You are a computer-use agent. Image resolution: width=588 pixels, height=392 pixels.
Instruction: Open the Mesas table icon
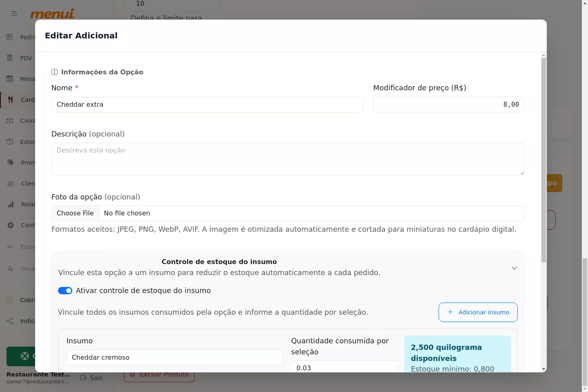pos(10,79)
